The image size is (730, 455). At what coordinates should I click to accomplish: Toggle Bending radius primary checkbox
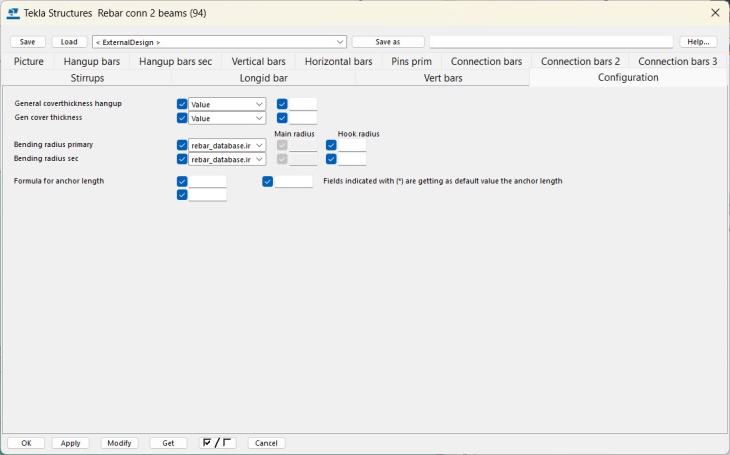point(182,145)
